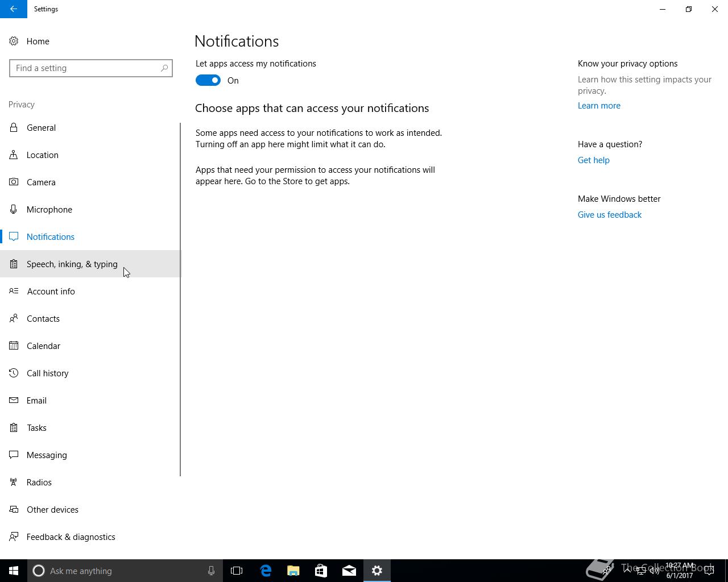Open the Get help link
The width and height of the screenshot is (728, 582).
point(593,160)
